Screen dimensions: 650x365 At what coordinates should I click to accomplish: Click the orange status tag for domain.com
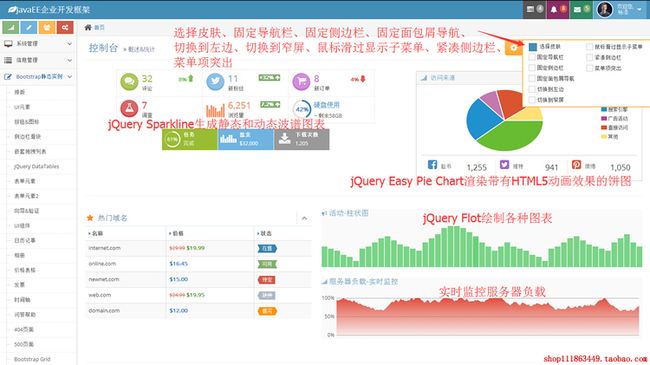[x=267, y=311]
